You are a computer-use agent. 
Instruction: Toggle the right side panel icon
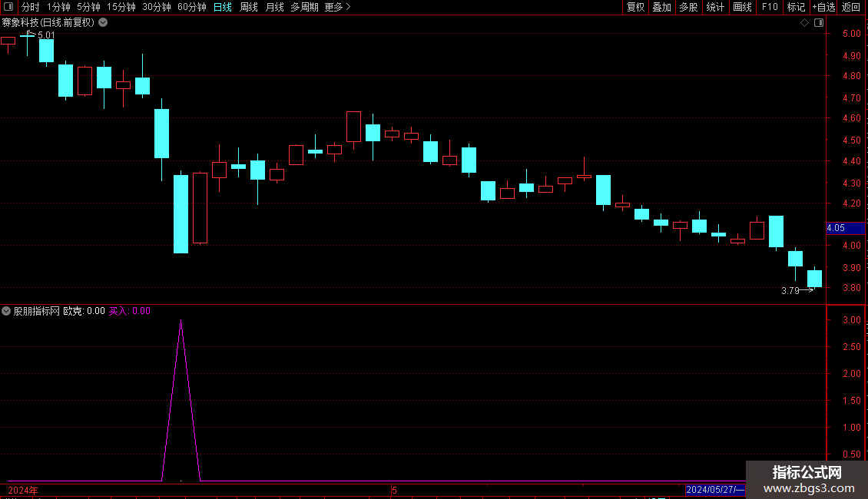(819, 23)
